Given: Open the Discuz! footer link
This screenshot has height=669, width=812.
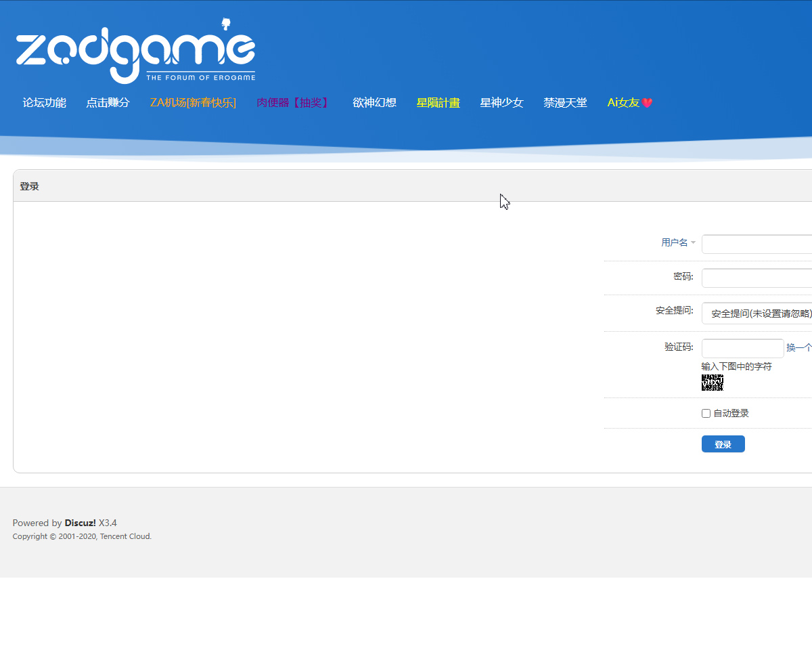Looking at the screenshot, I should pyautogui.click(x=80, y=523).
